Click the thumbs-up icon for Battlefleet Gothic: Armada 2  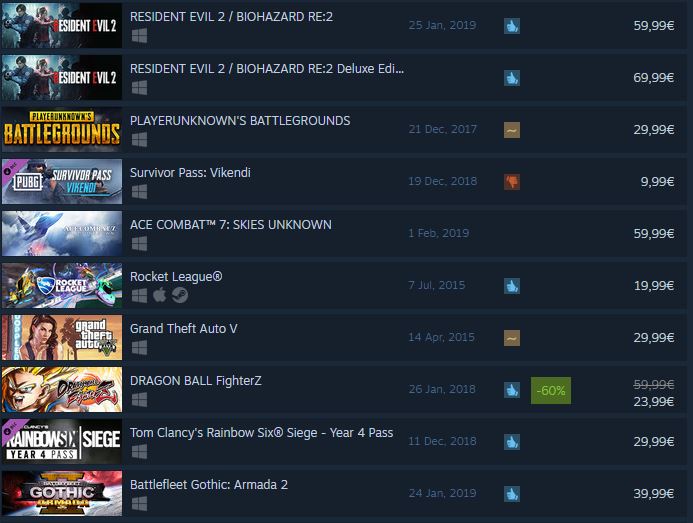[x=512, y=494]
